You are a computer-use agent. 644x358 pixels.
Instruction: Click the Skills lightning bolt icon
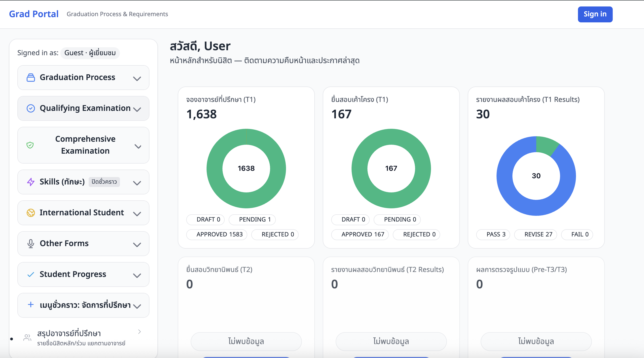[31, 182]
